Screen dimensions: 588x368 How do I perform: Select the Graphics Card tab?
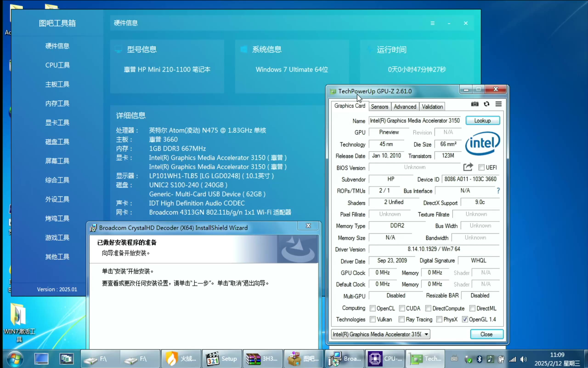pyautogui.click(x=350, y=106)
